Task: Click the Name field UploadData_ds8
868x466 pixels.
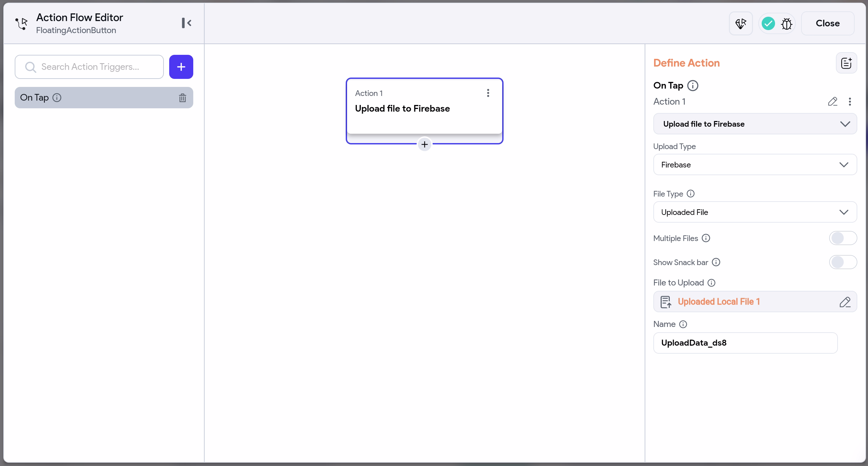Action: (745, 343)
